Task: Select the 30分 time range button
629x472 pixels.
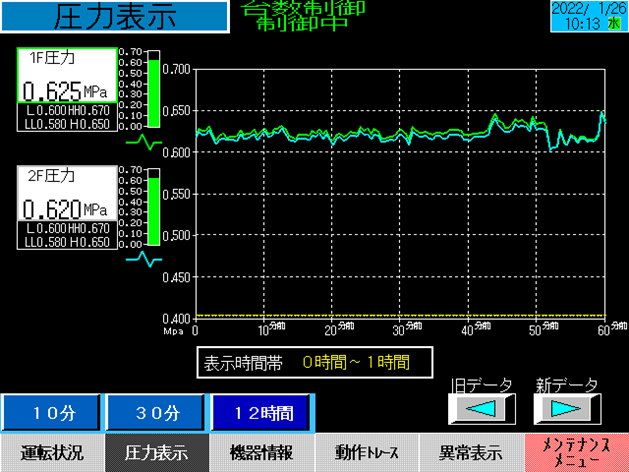Action: click(155, 412)
